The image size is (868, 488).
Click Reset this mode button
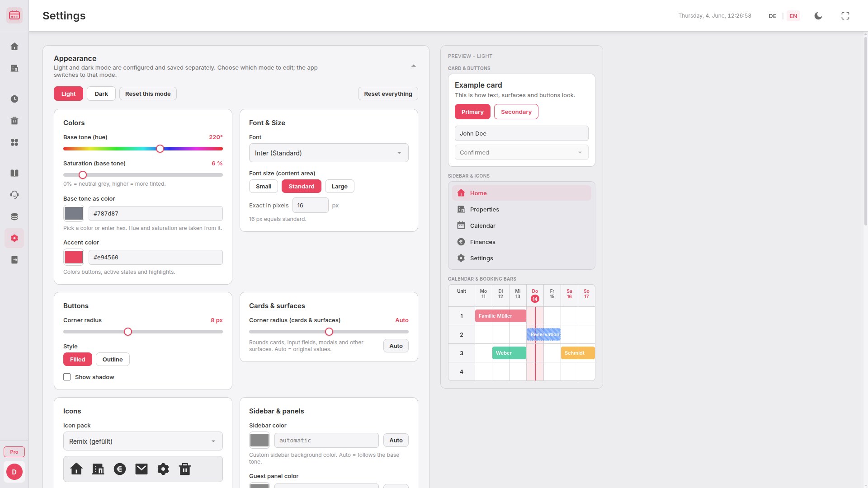point(148,94)
